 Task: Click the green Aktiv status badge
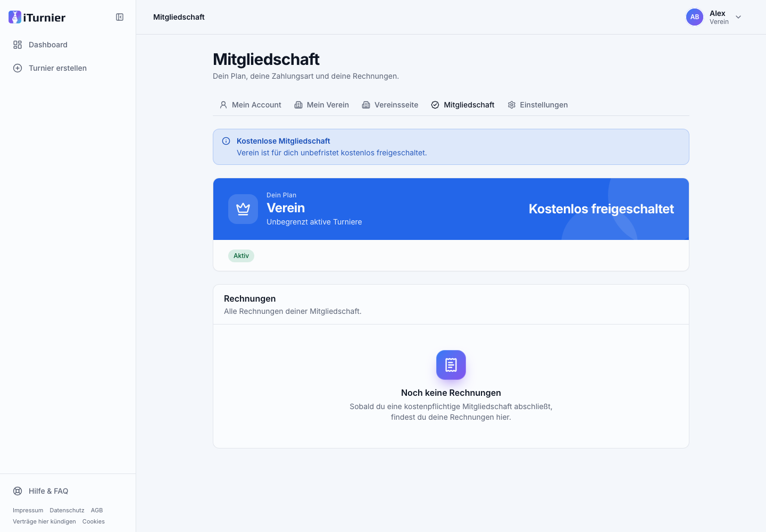pos(241,256)
